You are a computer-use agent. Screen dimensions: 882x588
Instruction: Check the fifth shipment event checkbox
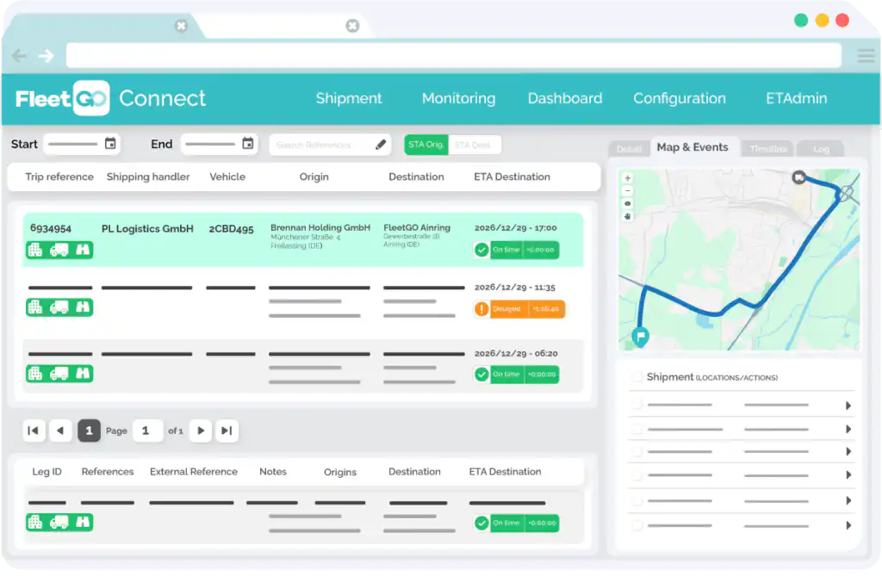point(637,500)
